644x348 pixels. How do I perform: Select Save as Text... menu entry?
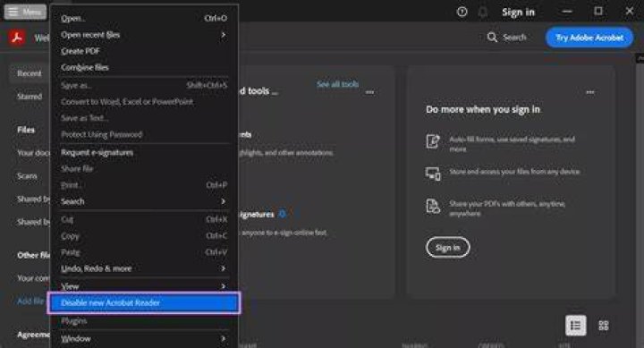(x=143, y=118)
